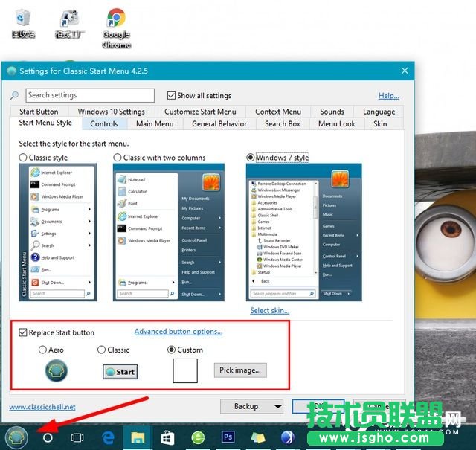
Task: Open Task View on the taskbar
Action: 77,437
